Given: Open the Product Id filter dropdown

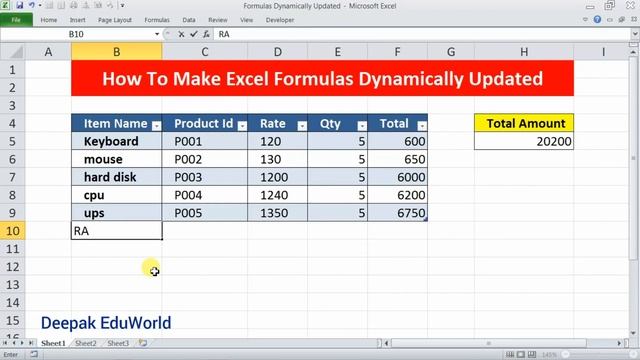Looking at the screenshot, I should click(242, 126).
